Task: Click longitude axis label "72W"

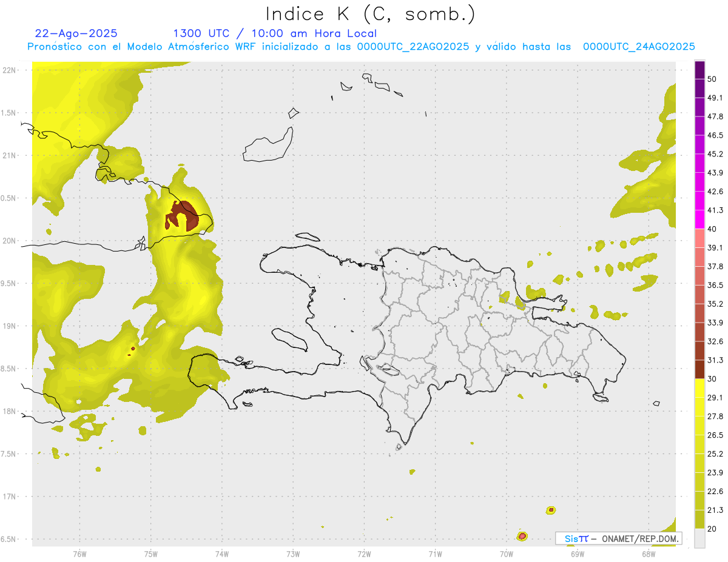Action: tap(364, 554)
